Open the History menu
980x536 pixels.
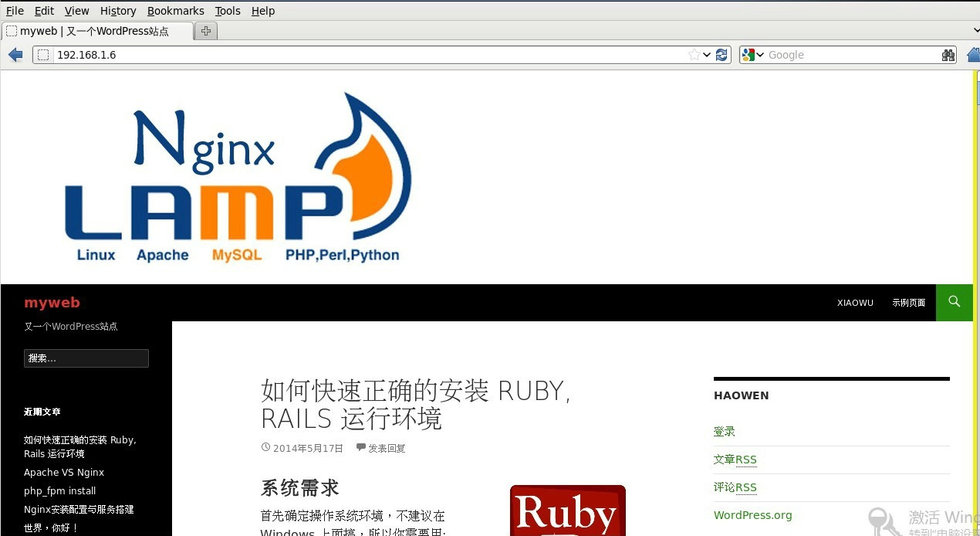[118, 11]
